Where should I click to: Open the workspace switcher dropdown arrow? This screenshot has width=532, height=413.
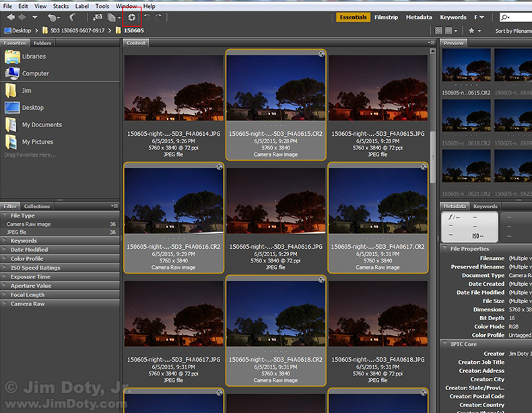[x=481, y=17]
